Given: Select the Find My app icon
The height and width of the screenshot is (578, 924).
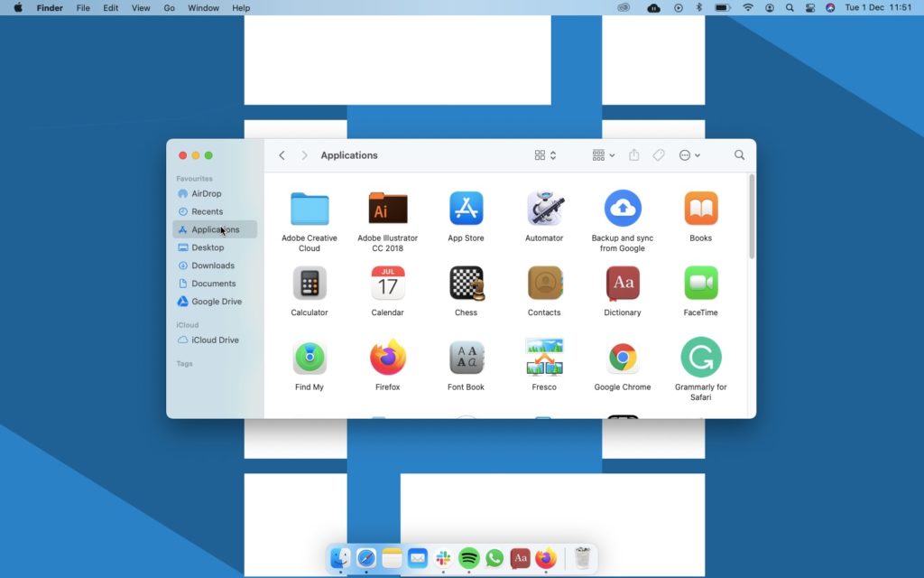Looking at the screenshot, I should (310, 358).
